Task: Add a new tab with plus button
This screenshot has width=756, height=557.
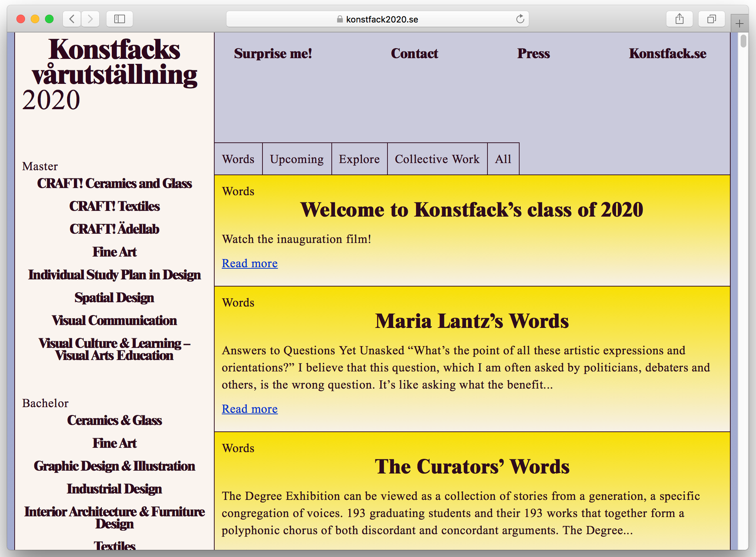Action: [739, 24]
